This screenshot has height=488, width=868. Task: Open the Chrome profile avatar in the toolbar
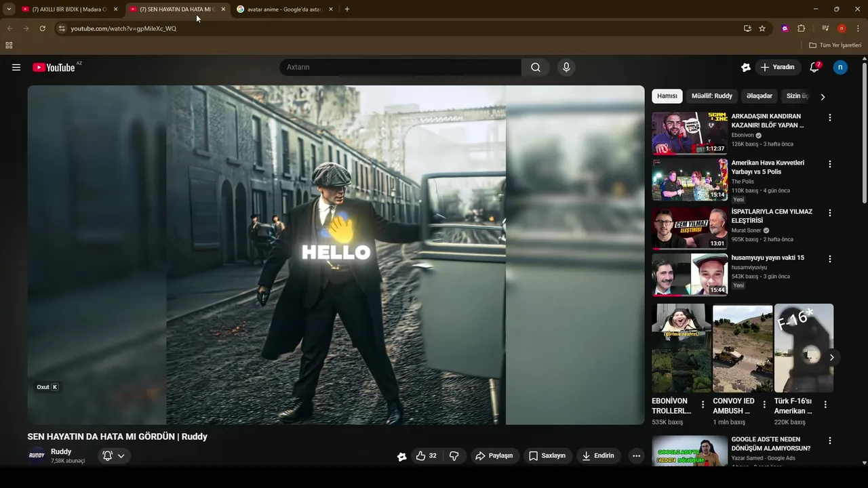click(x=842, y=28)
